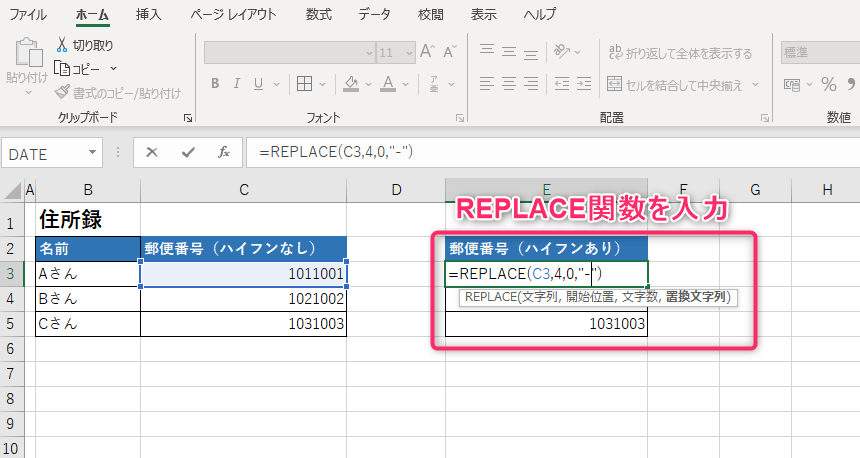The width and height of the screenshot is (860, 458).
Task: Click the Format Painter brush icon
Action: 63,93
